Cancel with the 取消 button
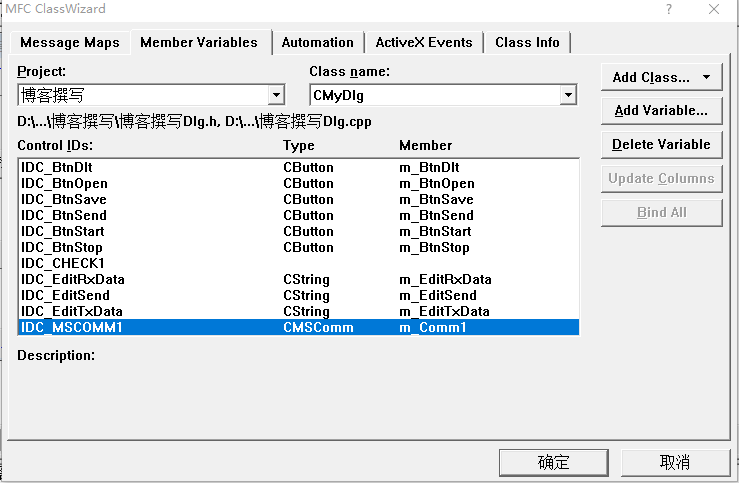739x483 pixels. point(675,462)
